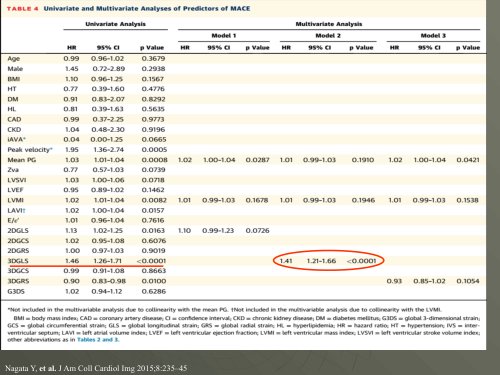Click the 3DGRS Model 3 p value 0.1054
The width and height of the screenshot is (500, 375).
click(x=468, y=281)
